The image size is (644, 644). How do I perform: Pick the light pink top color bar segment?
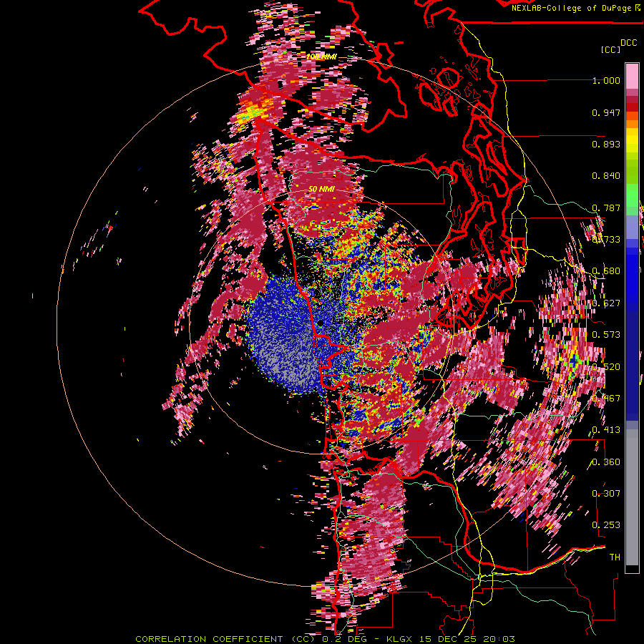[x=632, y=77]
